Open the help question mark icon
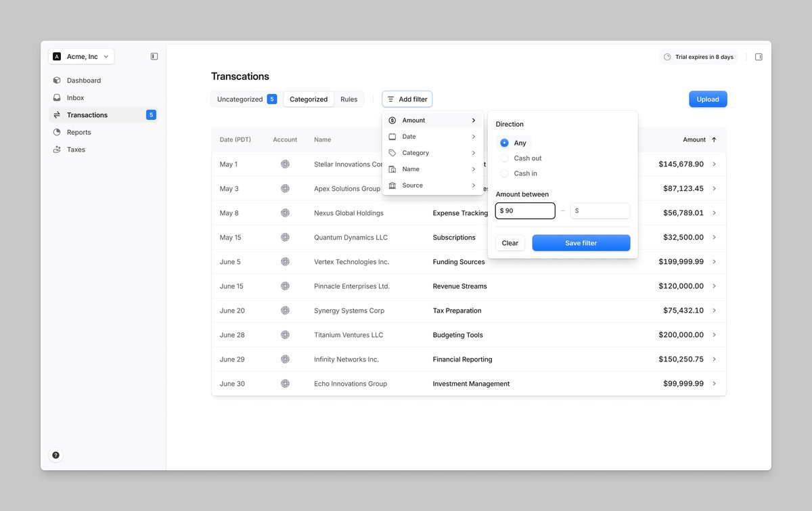Image resolution: width=812 pixels, height=511 pixels. (x=55, y=456)
